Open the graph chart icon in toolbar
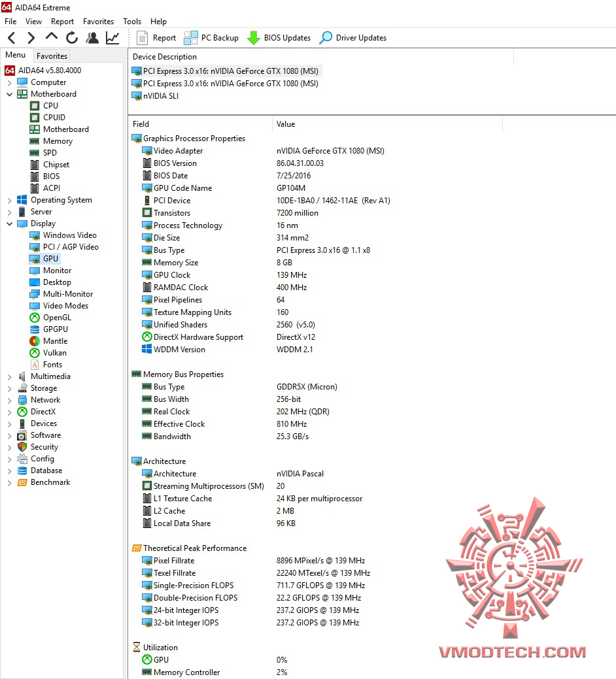Image resolution: width=616 pixels, height=679 pixels. point(112,38)
